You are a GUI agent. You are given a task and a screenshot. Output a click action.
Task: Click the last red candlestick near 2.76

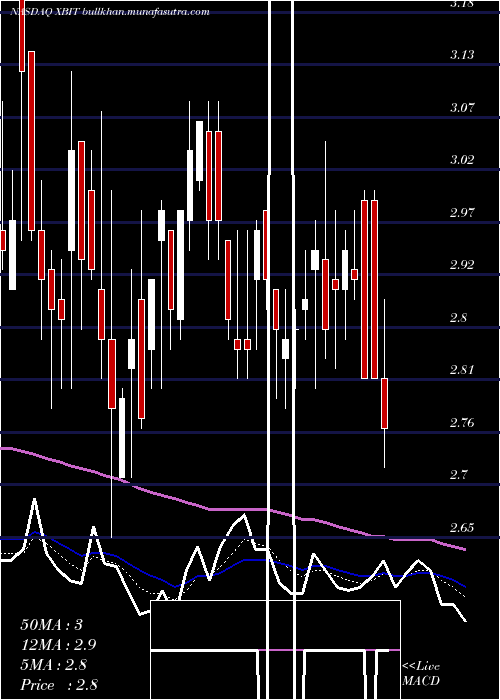[384, 403]
